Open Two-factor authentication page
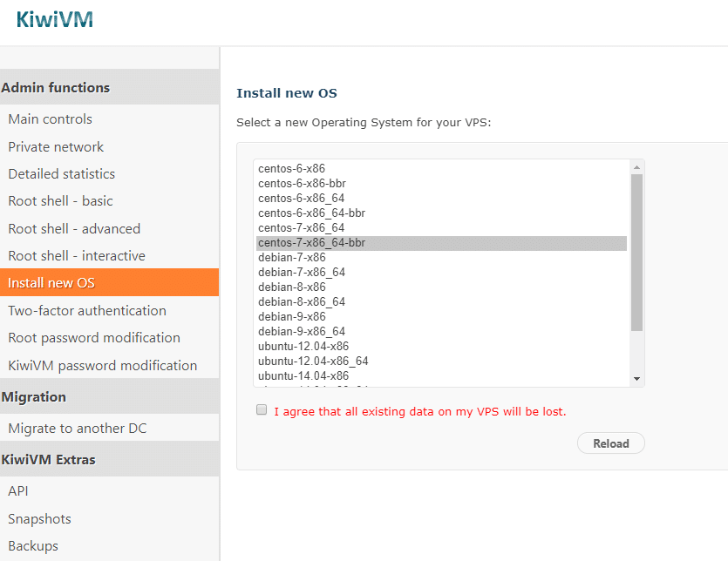 coord(87,311)
